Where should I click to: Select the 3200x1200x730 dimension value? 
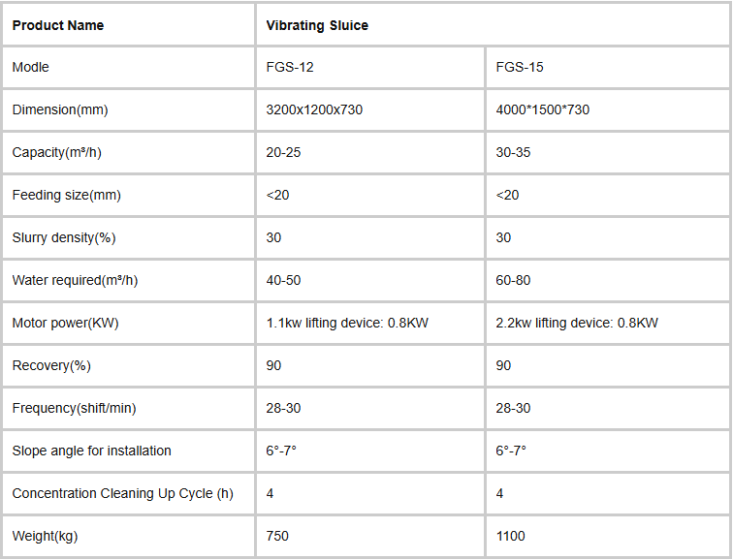(314, 110)
